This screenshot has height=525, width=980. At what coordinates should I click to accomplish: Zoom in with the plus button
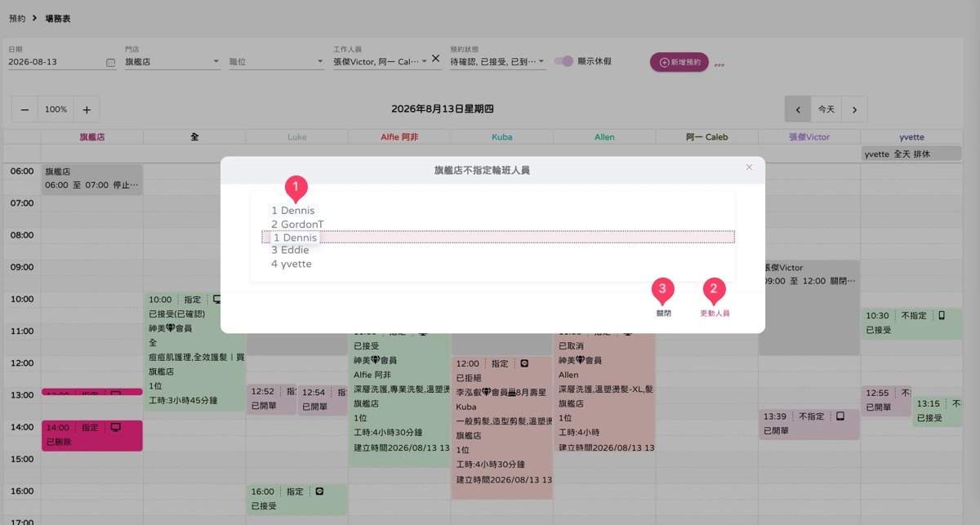[87, 109]
